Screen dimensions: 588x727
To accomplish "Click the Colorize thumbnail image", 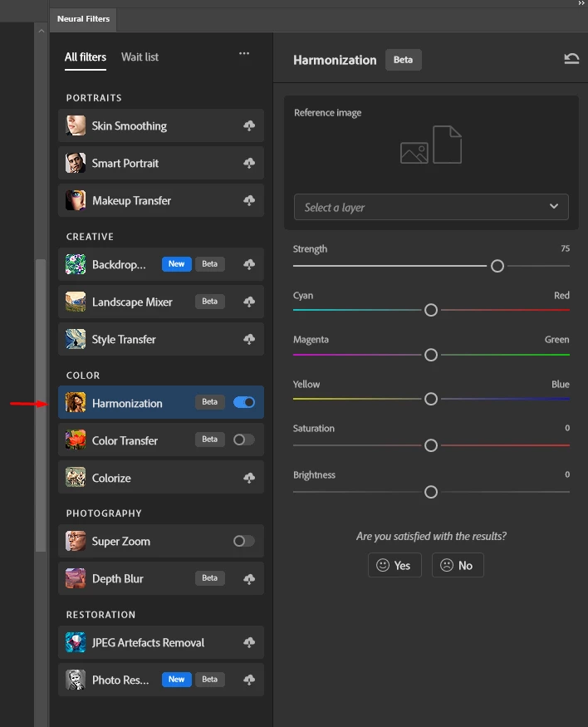I will [x=76, y=478].
